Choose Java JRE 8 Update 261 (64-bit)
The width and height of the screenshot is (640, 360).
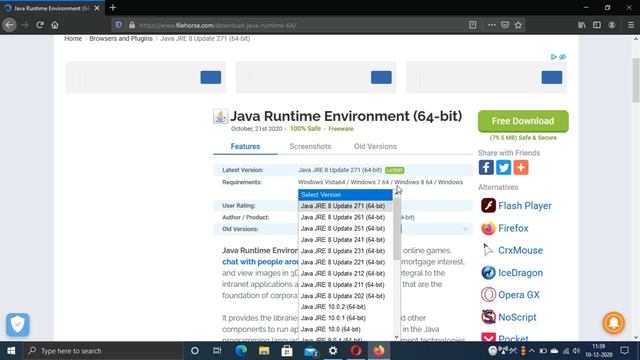345,217
